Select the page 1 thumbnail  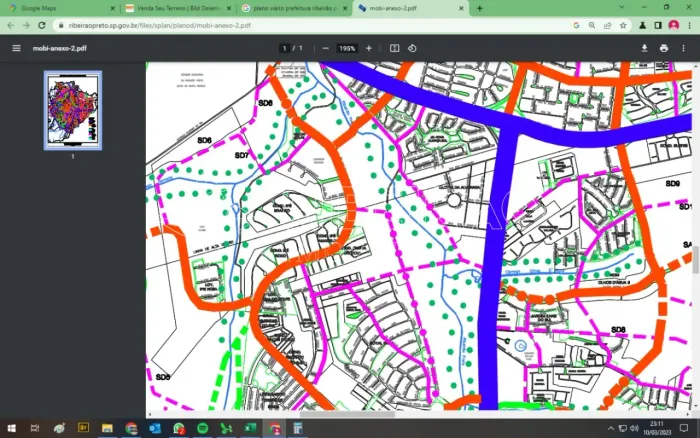[x=73, y=110]
